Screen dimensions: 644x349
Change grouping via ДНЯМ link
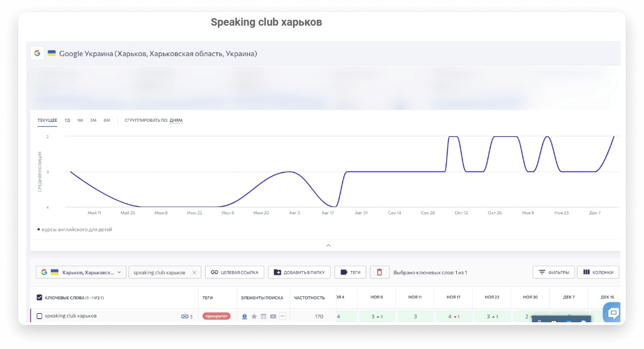click(x=177, y=120)
